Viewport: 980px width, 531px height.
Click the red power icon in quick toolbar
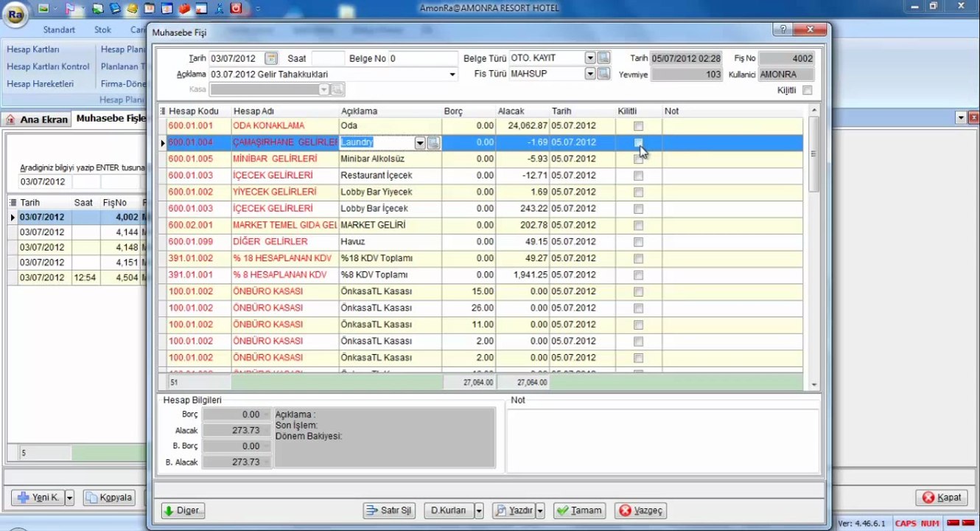coord(236,9)
